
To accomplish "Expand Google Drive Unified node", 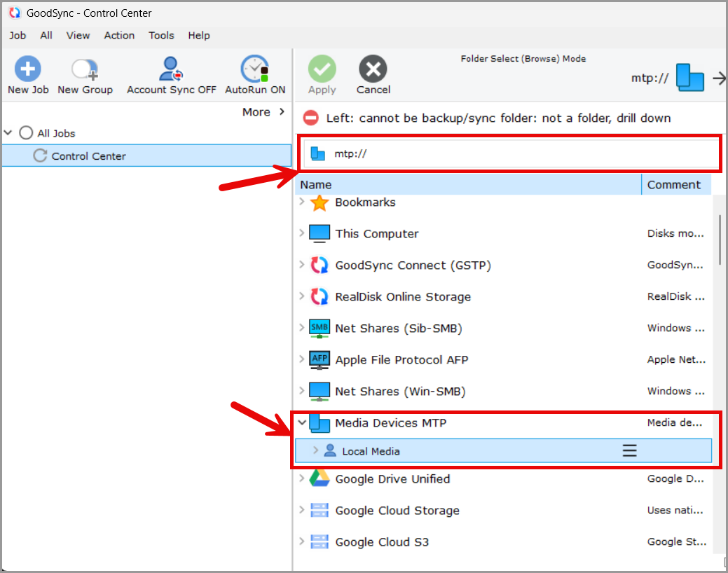I will tap(302, 478).
